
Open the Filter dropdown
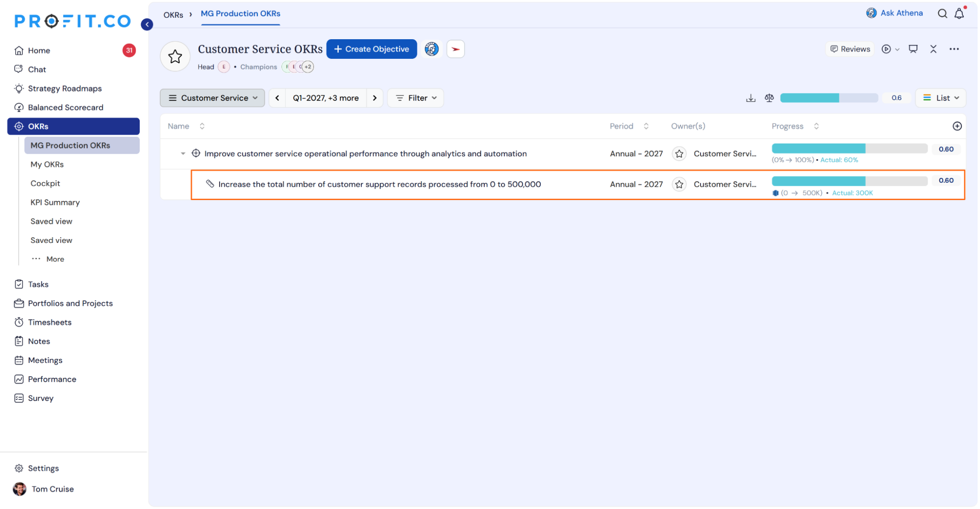(416, 98)
